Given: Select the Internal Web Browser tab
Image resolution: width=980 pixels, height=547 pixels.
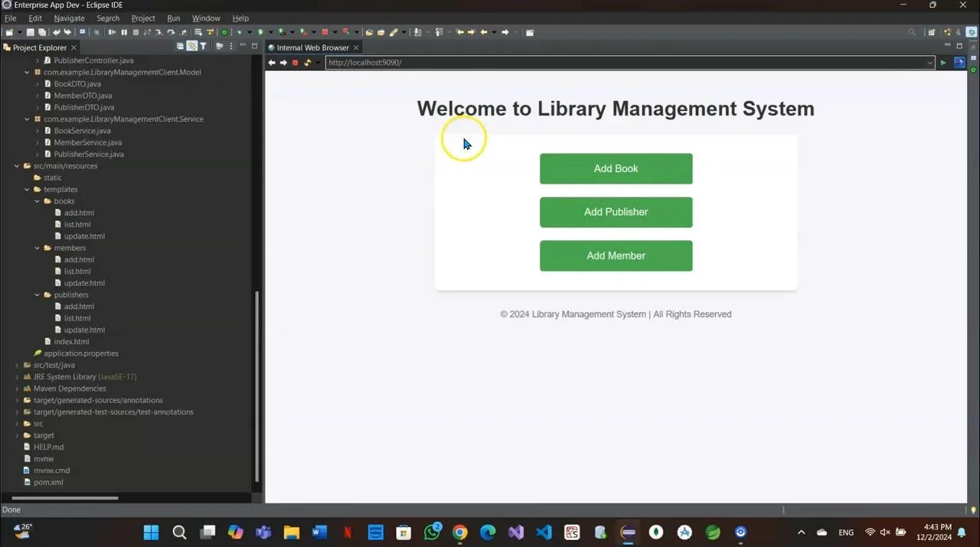Looking at the screenshot, I should click(x=312, y=47).
